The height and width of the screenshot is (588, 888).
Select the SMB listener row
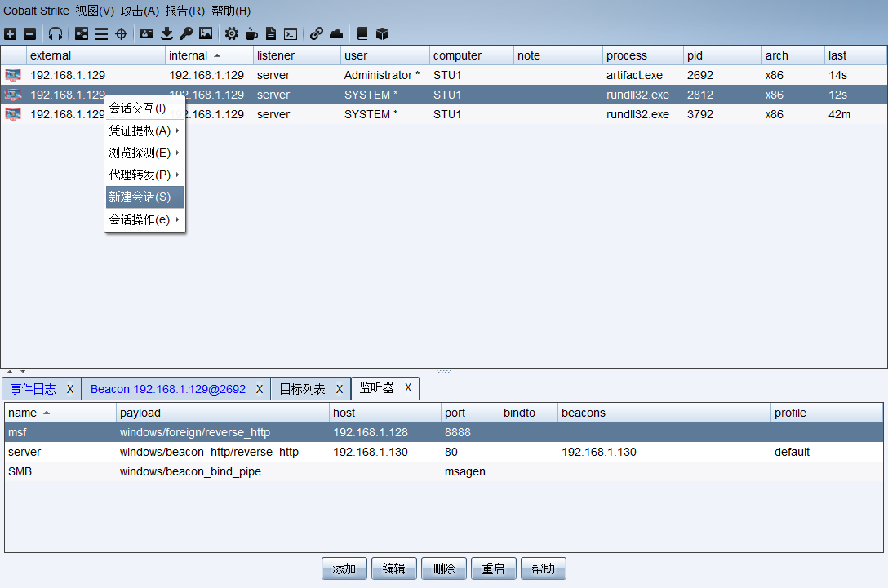[443, 471]
